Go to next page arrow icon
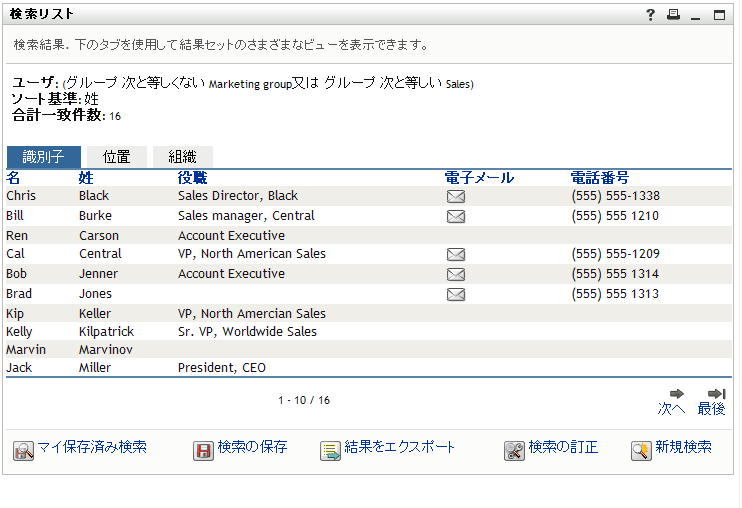The height and width of the screenshot is (508, 742). (x=676, y=394)
